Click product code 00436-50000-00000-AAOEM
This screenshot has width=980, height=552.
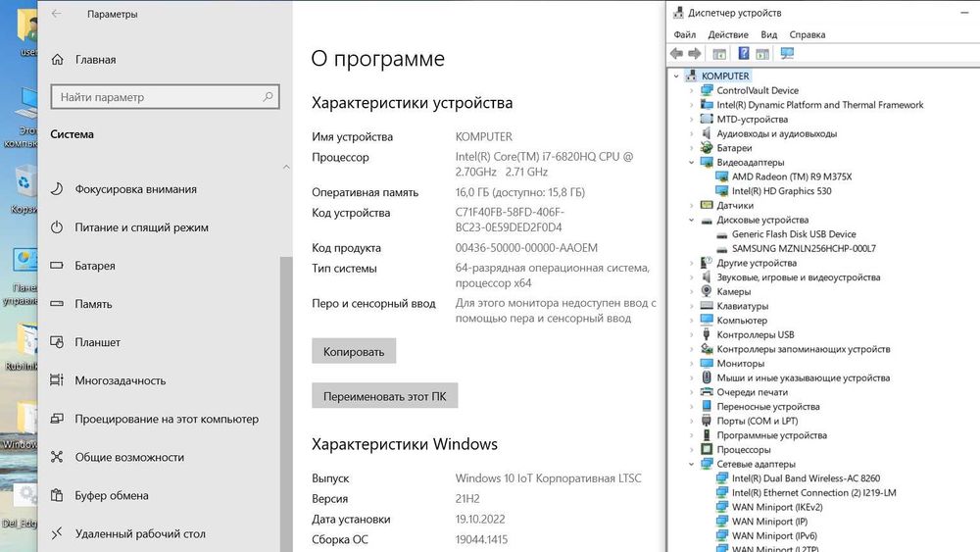[526, 248]
